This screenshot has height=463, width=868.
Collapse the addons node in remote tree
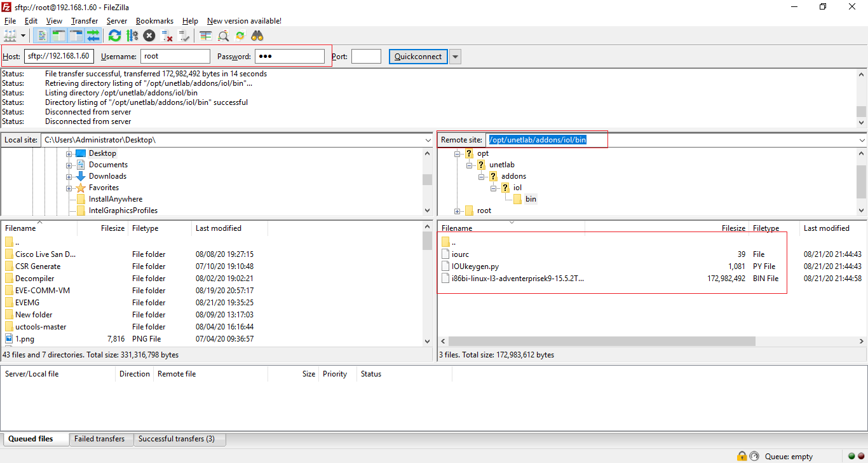point(482,176)
